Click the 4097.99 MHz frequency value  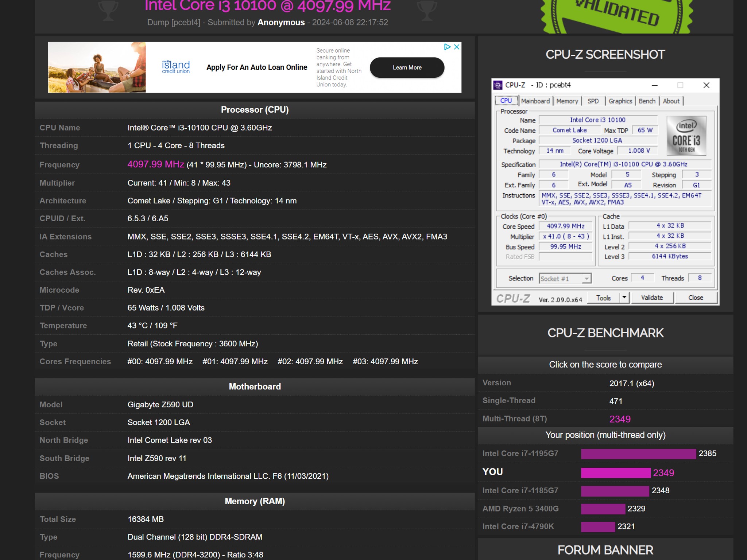(x=156, y=164)
